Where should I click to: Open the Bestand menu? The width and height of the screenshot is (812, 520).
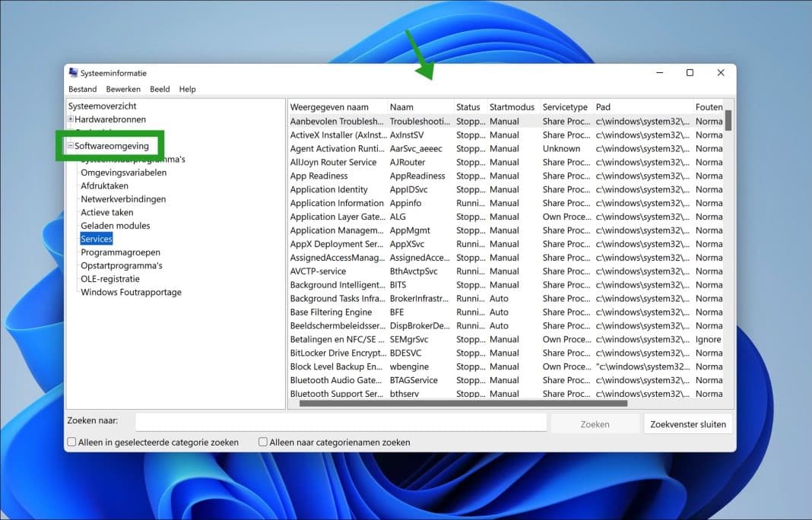pyautogui.click(x=82, y=89)
